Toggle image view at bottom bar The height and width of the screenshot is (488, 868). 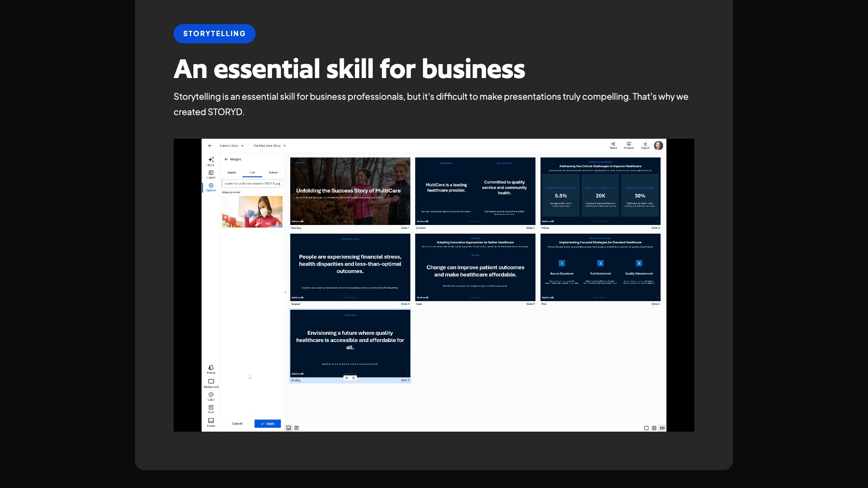tap(289, 428)
